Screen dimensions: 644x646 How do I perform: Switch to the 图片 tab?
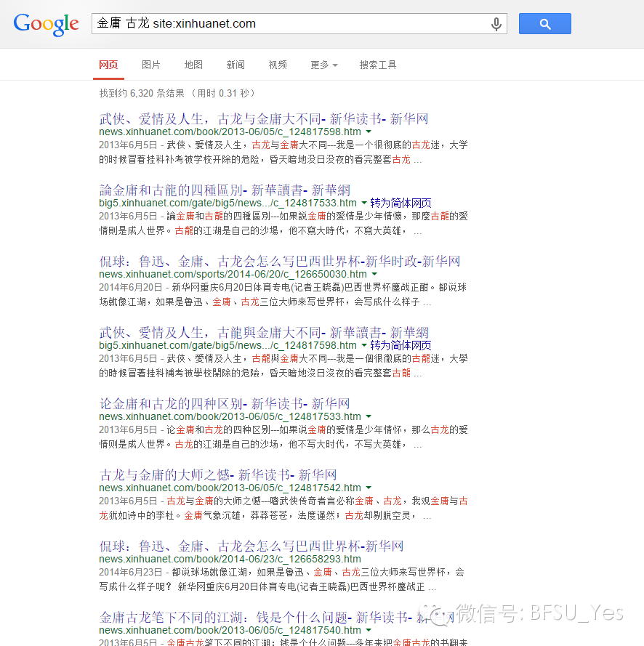click(x=150, y=65)
